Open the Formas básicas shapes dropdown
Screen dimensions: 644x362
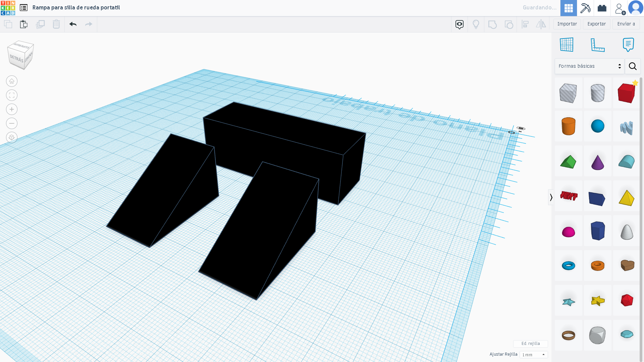point(589,66)
